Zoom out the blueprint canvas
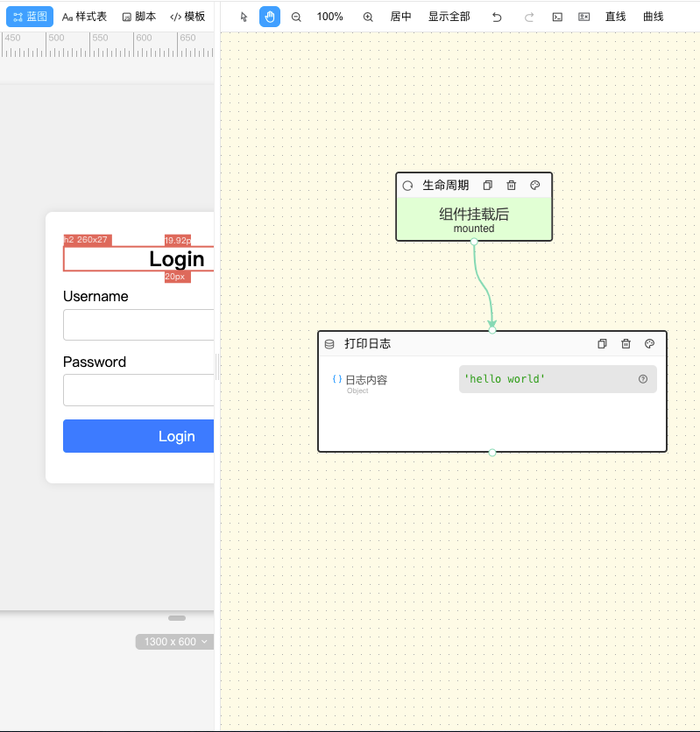 pyautogui.click(x=296, y=17)
